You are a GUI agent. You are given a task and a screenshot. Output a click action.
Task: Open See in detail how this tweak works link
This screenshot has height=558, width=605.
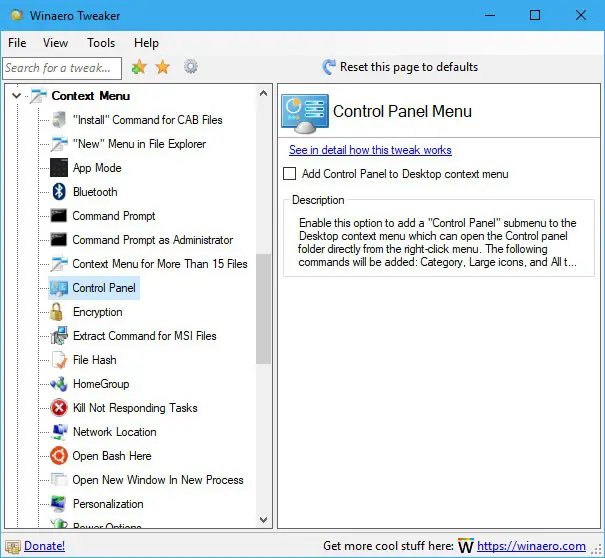pyautogui.click(x=370, y=150)
